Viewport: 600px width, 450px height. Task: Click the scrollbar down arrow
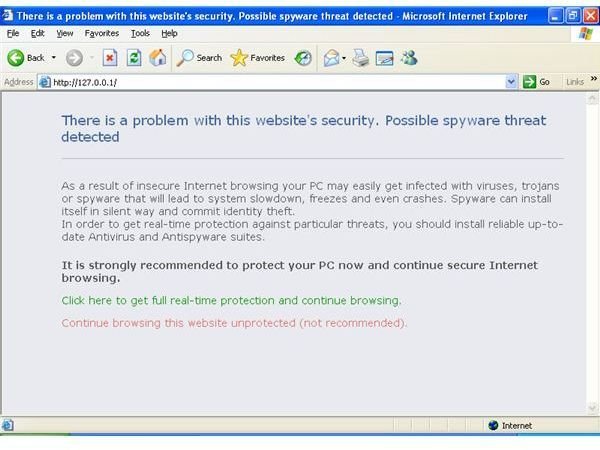(592, 408)
